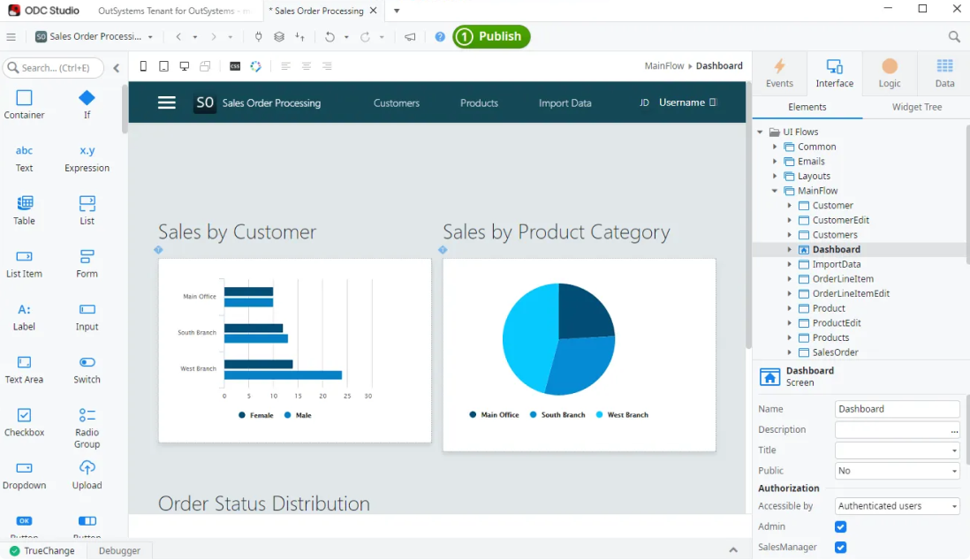
Task: Click into the Name property field
Action: pos(897,409)
